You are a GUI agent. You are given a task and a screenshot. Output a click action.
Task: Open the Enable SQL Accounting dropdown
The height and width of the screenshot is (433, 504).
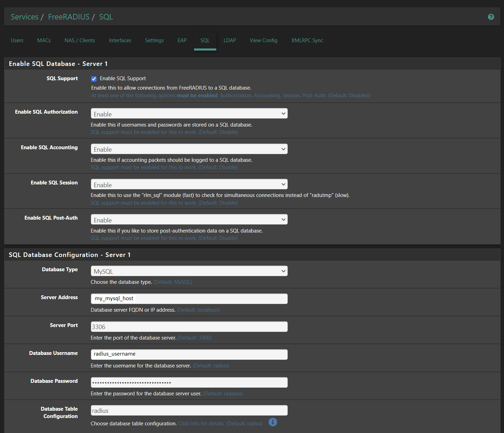coord(189,149)
